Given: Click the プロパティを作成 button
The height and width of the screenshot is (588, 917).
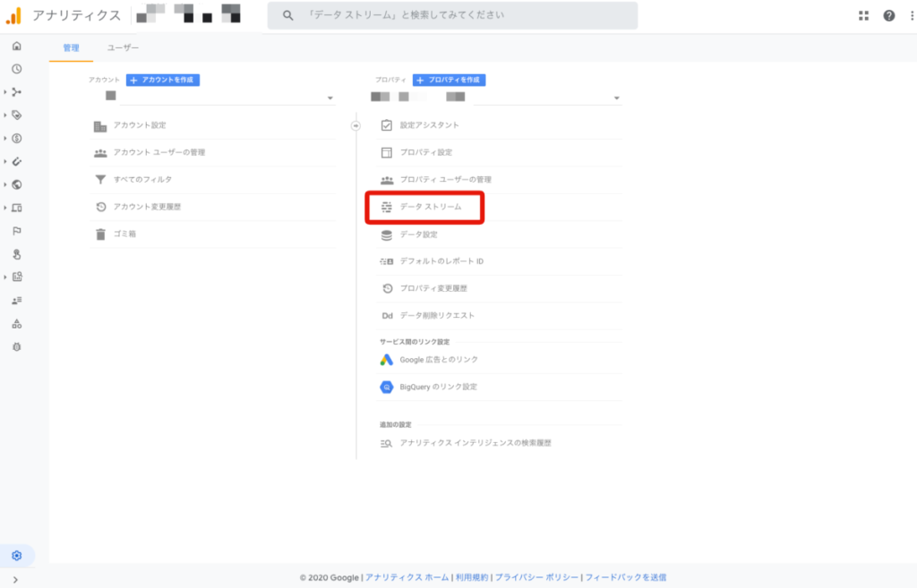Looking at the screenshot, I should coord(450,80).
